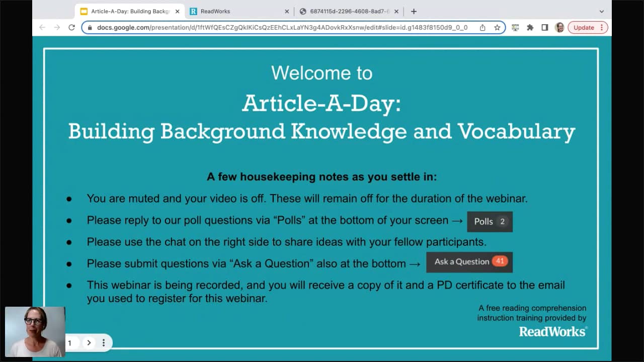Click the slide number 1 indicator
This screenshot has height=362, width=644.
[x=70, y=343]
